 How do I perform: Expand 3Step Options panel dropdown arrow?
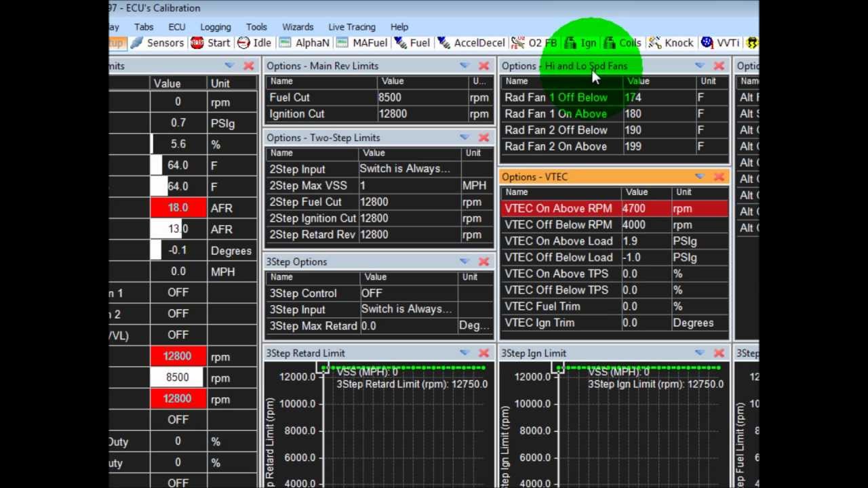tap(465, 262)
